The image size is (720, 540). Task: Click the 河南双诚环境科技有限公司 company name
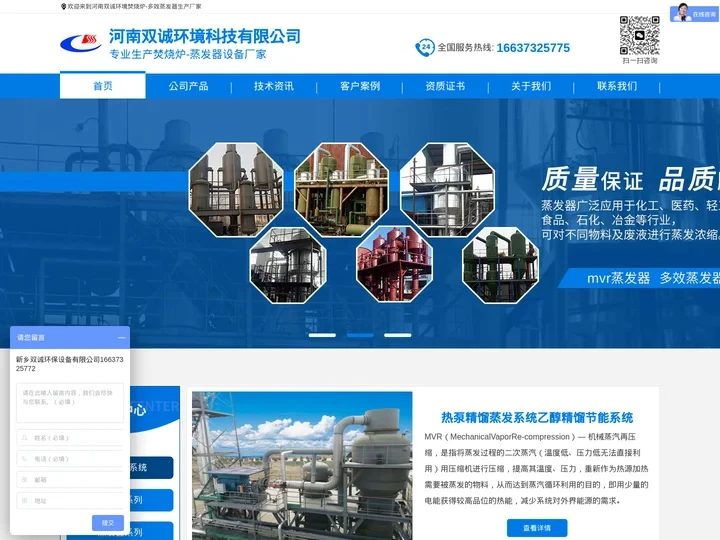pyautogui.click(x=205, y=36)
